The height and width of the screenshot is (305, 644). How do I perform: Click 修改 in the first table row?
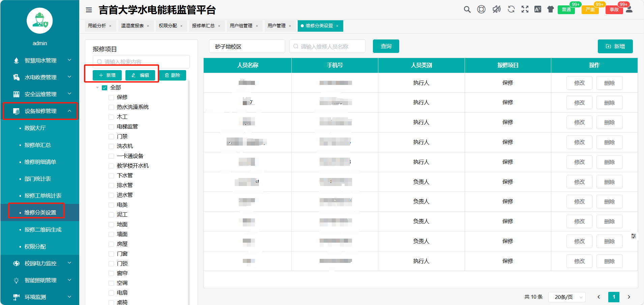[x=579, y=83]
